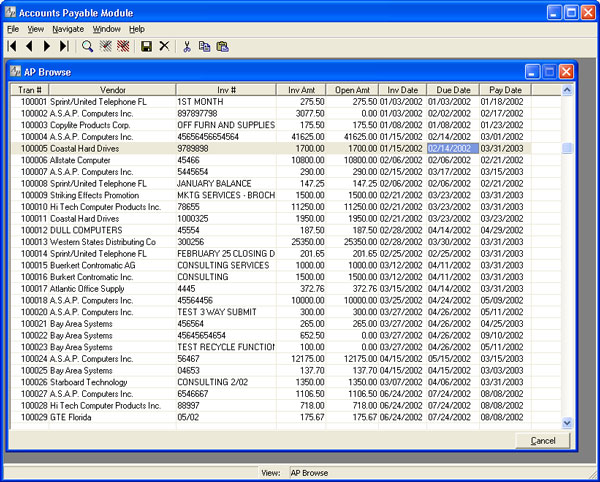Select invoice OFF FURN AND SUPPLIES

[226, 125]
